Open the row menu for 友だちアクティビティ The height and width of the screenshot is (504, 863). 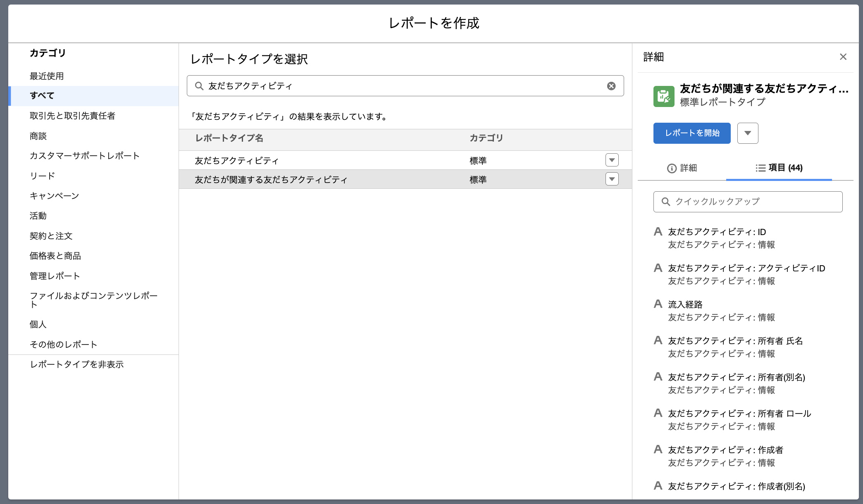(612, 160)
